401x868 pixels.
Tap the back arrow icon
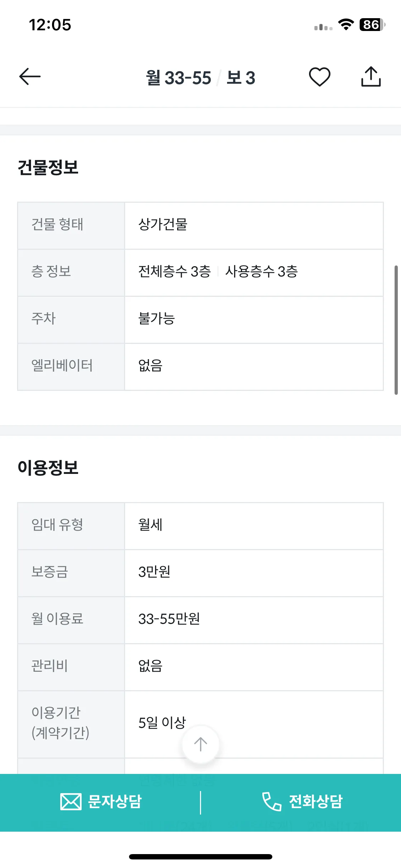30,77
